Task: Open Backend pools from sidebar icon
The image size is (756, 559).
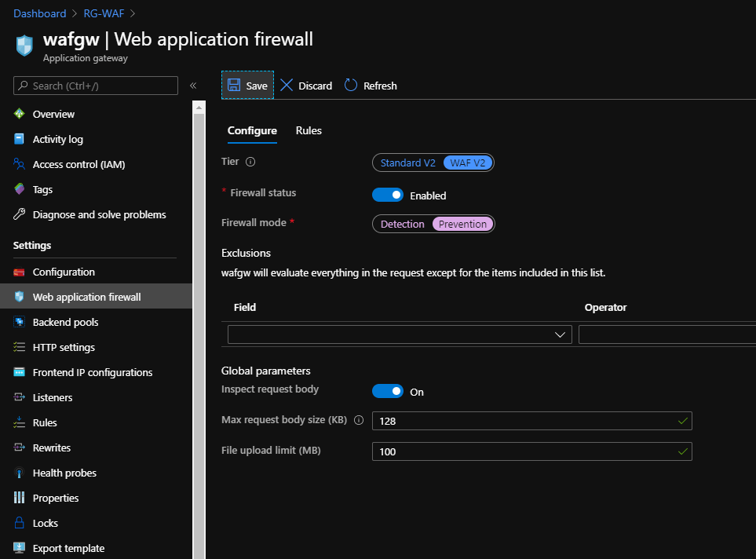Action: click(x=20, y=322)
